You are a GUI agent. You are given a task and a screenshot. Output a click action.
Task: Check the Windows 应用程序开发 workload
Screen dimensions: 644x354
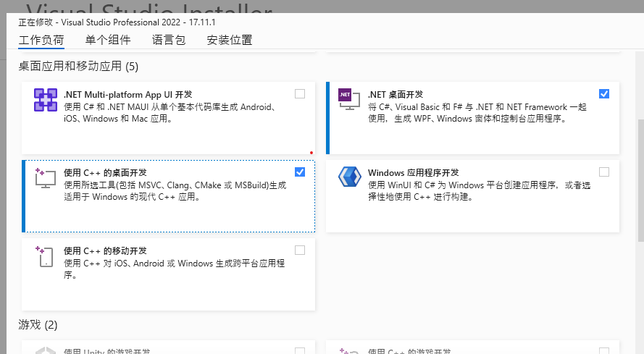[604, 172]
